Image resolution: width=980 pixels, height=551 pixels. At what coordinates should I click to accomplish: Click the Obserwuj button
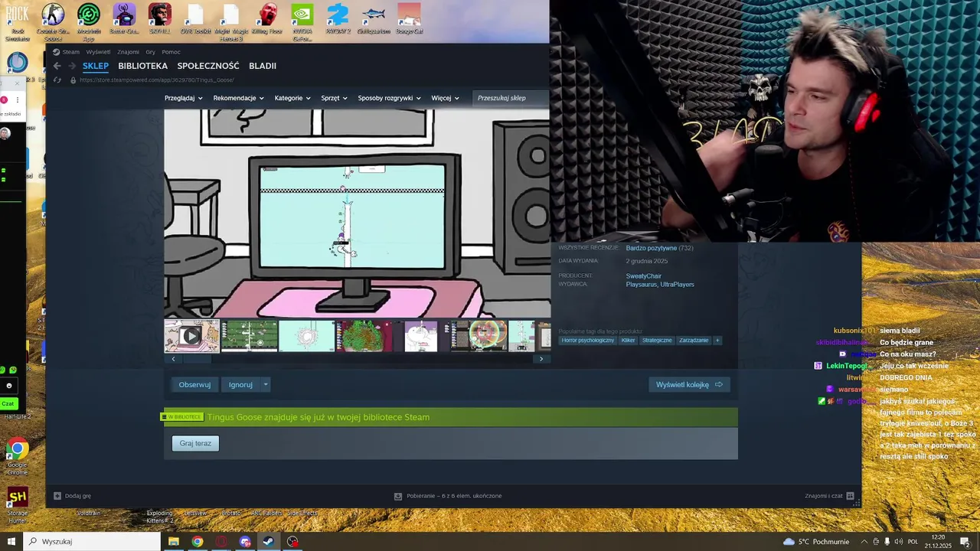coord(194,385)
